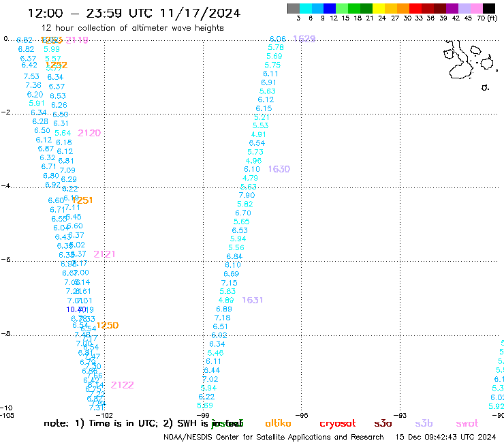Click the 6.06 value at the equator
Image resolution: width=504 pixels, height=443 pixels.
click(x=278, y=39)
